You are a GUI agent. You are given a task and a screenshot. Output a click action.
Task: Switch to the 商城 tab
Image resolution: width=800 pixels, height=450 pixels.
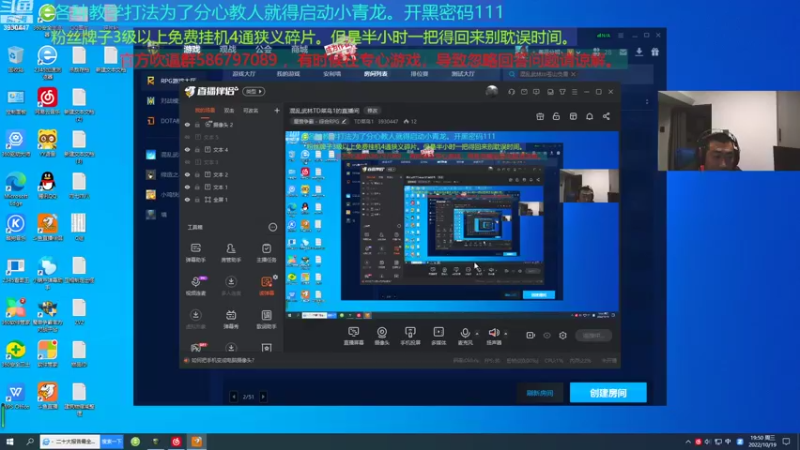click(299, 49)
